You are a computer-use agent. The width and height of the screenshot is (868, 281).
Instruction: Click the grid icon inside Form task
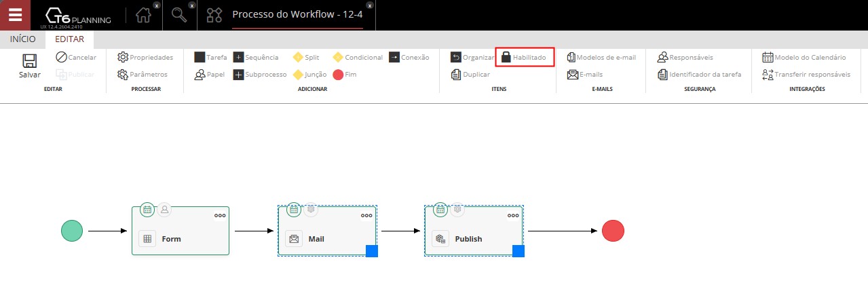coord(147,239)
